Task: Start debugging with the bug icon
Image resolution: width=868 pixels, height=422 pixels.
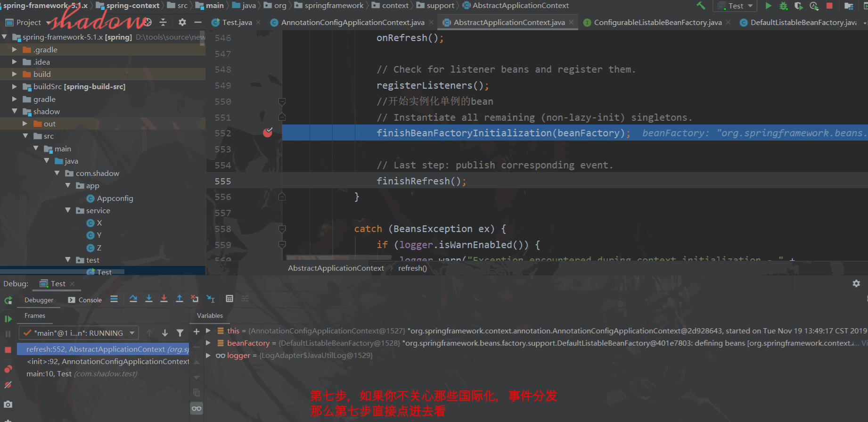Action: [x=783, y=6]
